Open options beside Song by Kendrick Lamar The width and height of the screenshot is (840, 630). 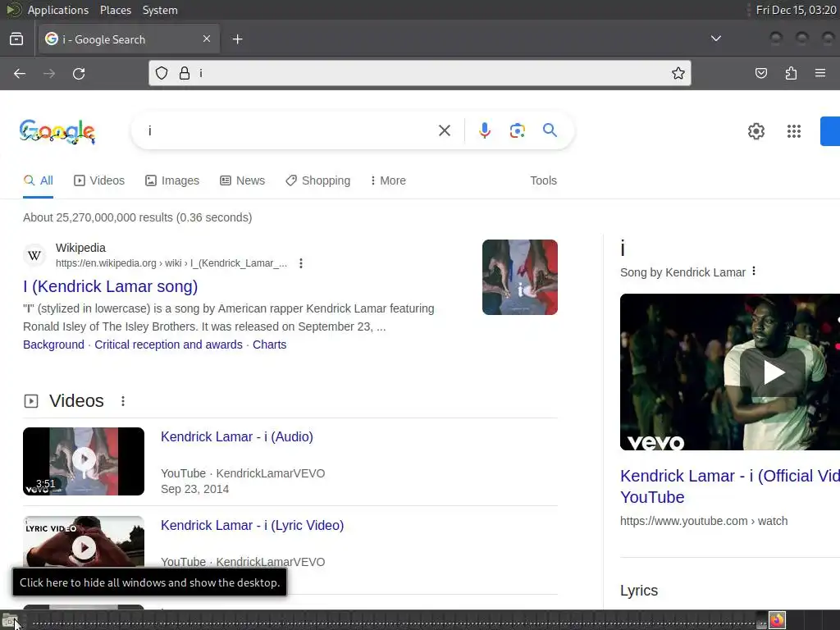point(754,271)
